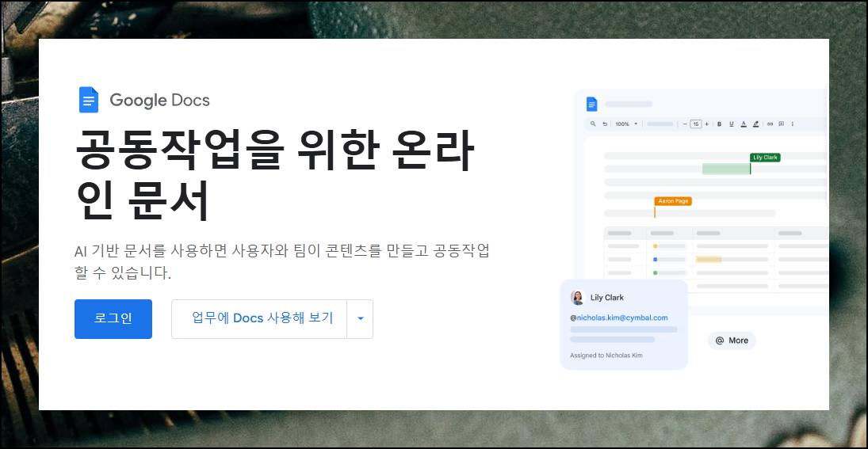Click the orange Aaron Page cursor label

(x=673, y=200)
